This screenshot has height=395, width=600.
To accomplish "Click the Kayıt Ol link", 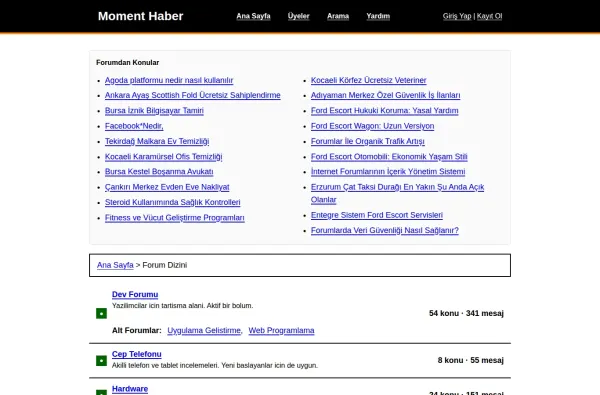I will coord(489,16).
